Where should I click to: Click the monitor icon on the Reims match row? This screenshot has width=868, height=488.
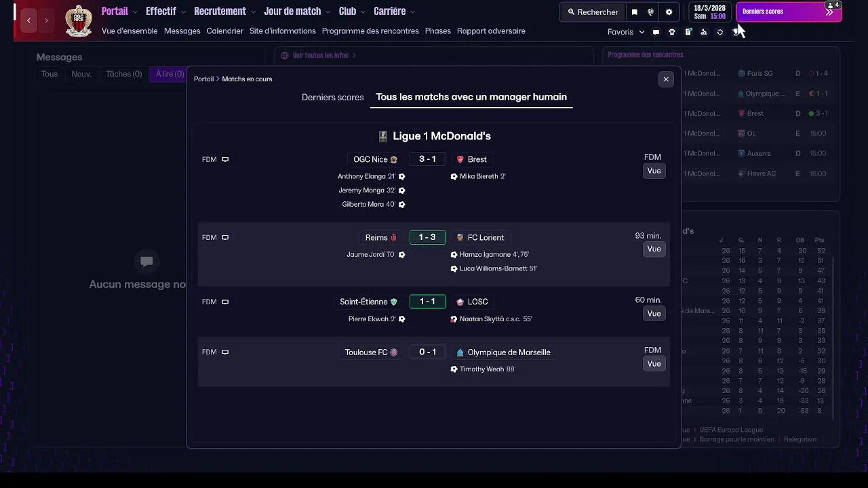225,237
